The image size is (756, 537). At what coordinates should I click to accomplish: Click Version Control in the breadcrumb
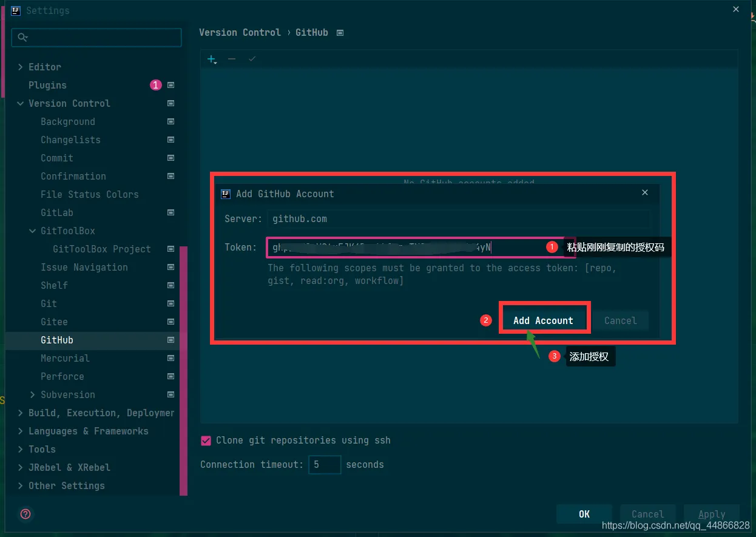pyautogui.click(x=240, y=32)
